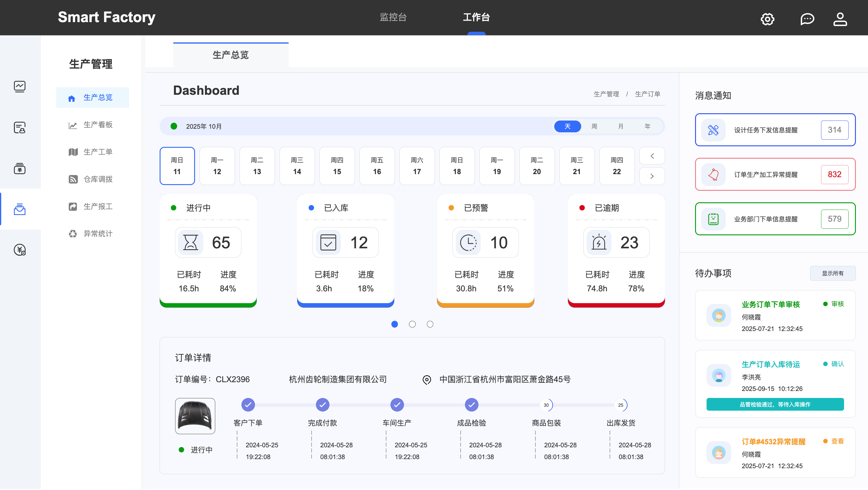
Task: Select the second carousel page dot
Action: click(x=412, y=324)
